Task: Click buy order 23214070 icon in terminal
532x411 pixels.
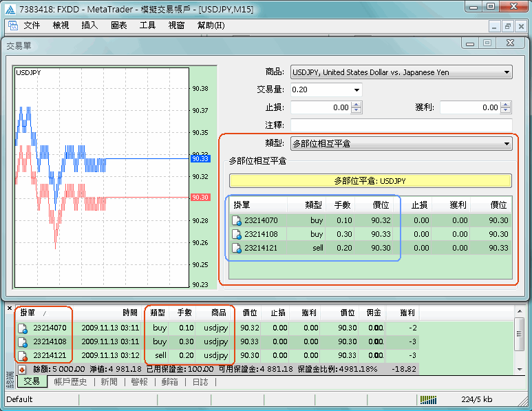Action: [x=23, y=328]
